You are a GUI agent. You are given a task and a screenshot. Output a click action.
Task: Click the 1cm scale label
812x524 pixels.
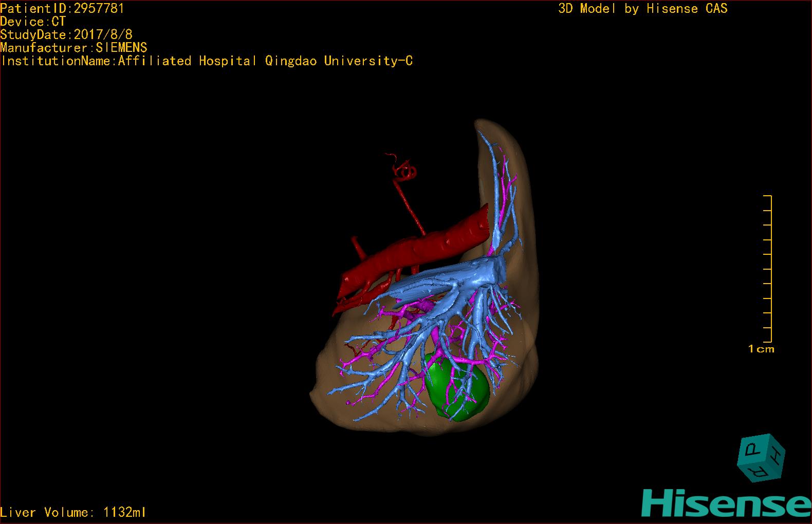[761, 349]
